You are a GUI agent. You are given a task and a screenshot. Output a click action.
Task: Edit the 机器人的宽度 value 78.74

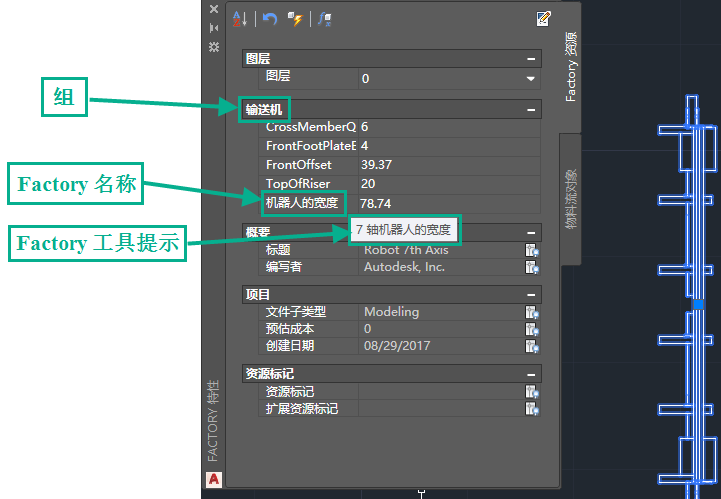[449, 203]
